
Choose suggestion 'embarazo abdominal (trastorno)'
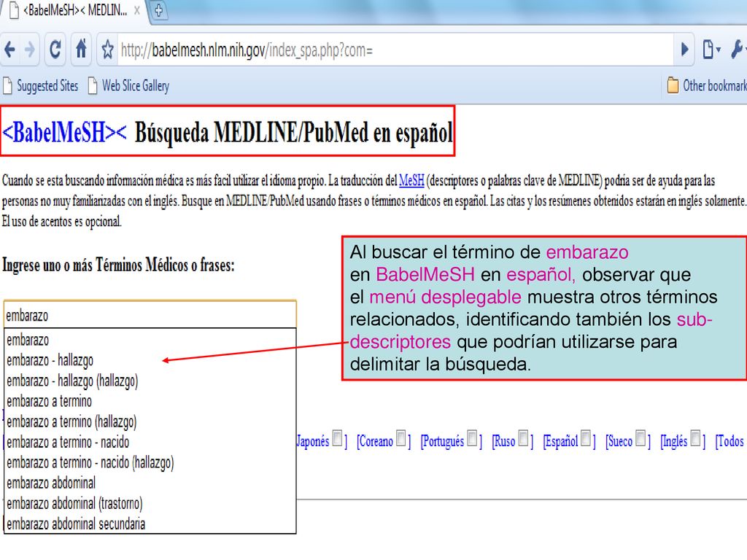coord(150,504)
